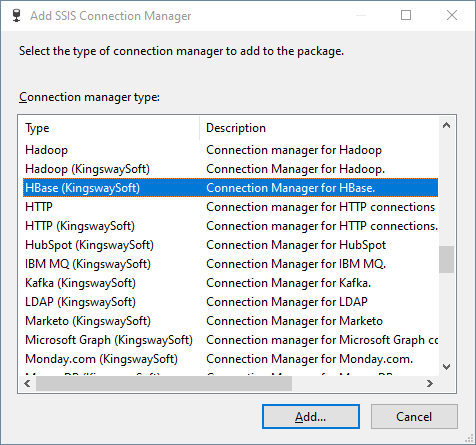Click the vertical scrollbar down arrow
476x445 pixels.
[446, 367]
